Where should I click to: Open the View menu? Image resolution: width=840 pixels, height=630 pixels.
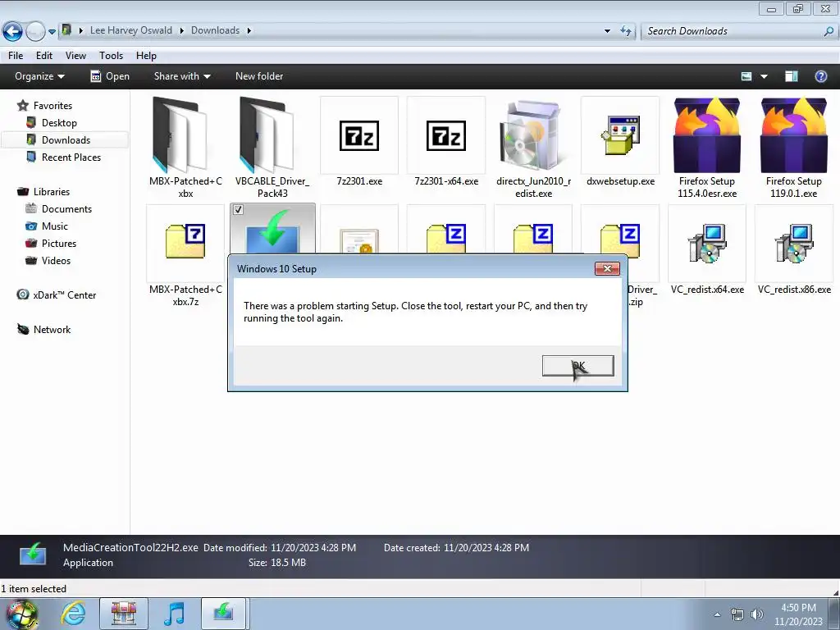(x=75, y=56)
